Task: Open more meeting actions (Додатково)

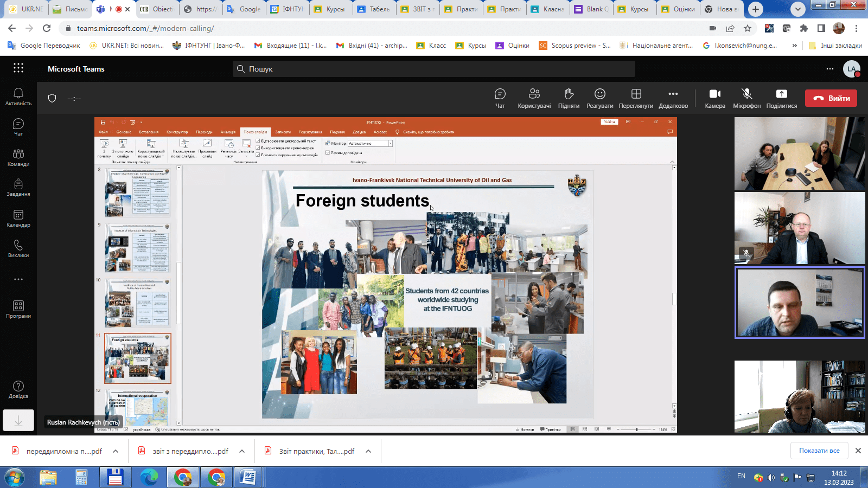Action: pyautogui.click(x=673, y=98)
